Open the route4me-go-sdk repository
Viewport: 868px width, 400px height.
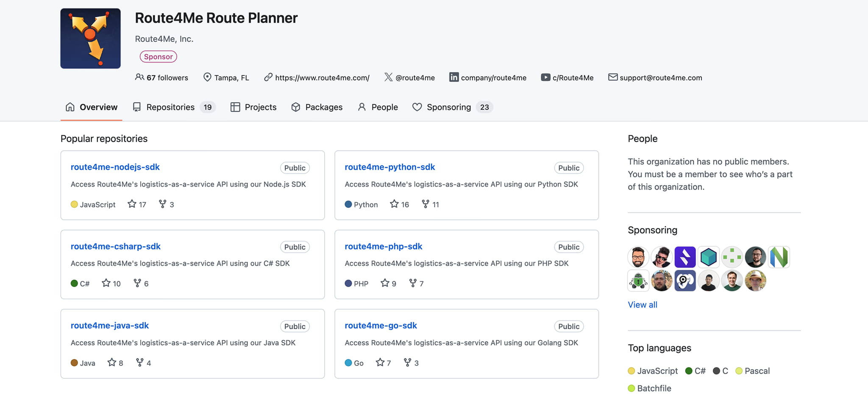click(x=381, y=325)
